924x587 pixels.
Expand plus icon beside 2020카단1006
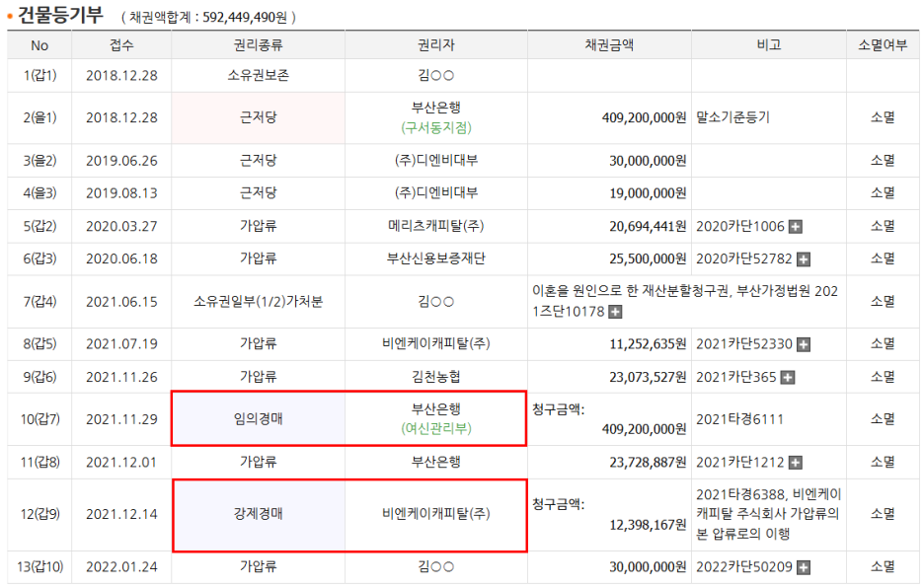coord(796,227)
